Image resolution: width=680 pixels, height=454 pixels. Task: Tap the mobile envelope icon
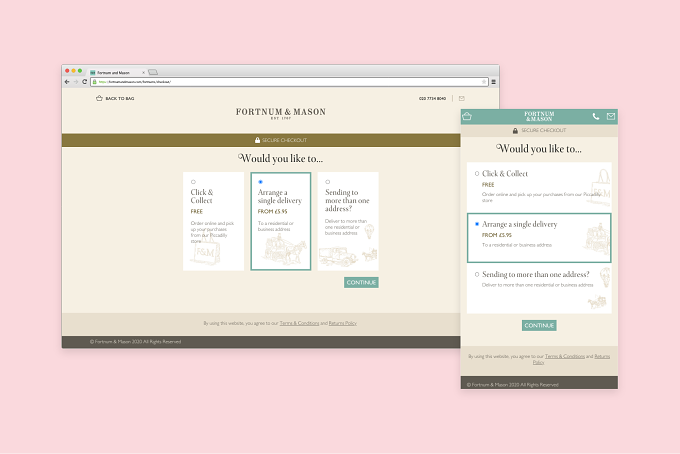pyautogui.click(x=611, y=116)
